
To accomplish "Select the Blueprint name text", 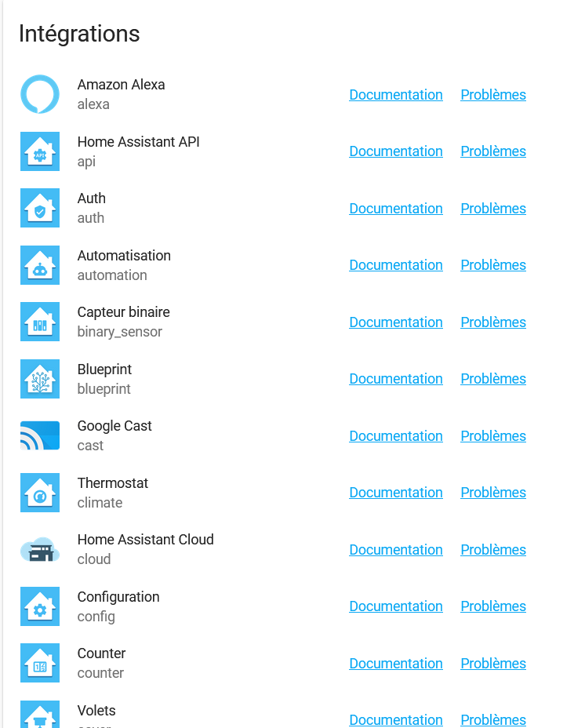I will pos(104,369).
